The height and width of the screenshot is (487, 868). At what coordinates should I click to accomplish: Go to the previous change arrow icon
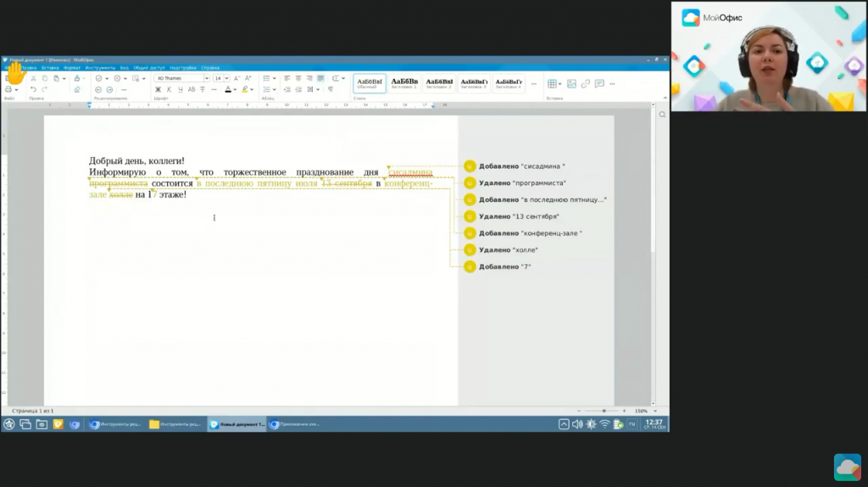pos(98,89)
